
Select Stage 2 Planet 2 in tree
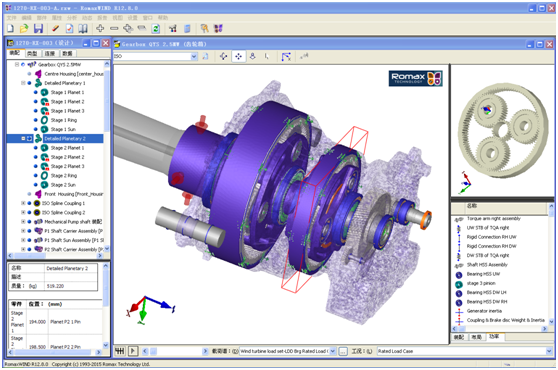[67, 157]
